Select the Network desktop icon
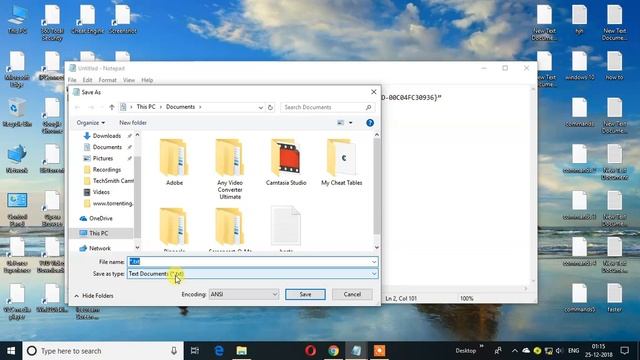 tap(17, 159)
